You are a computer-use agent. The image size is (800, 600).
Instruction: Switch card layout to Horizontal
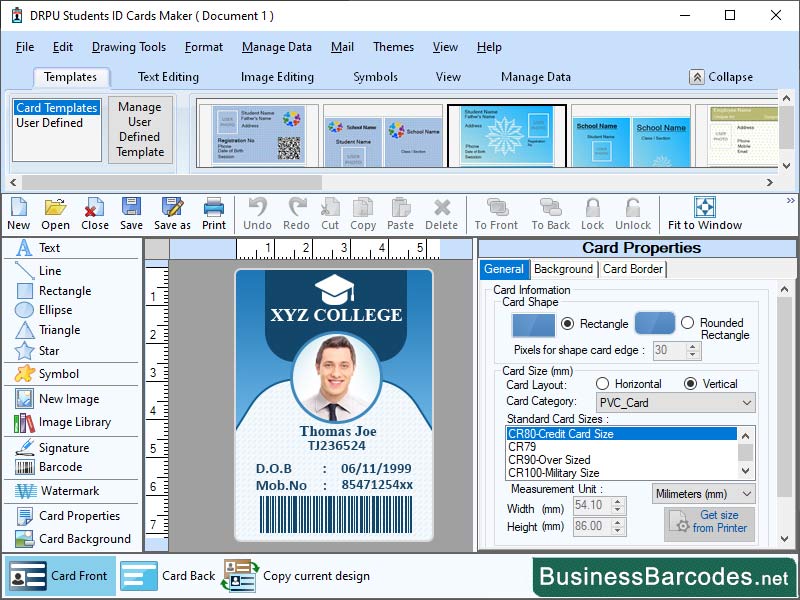602,386
